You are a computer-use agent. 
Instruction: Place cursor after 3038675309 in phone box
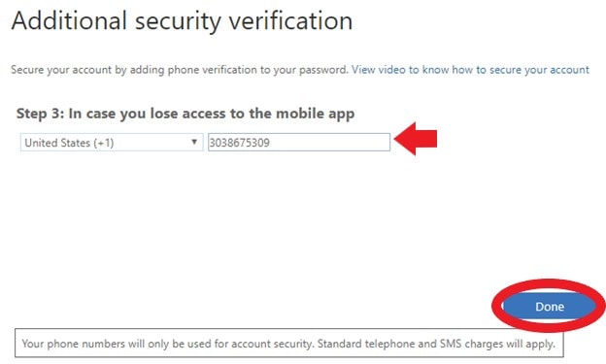(271, 143)
